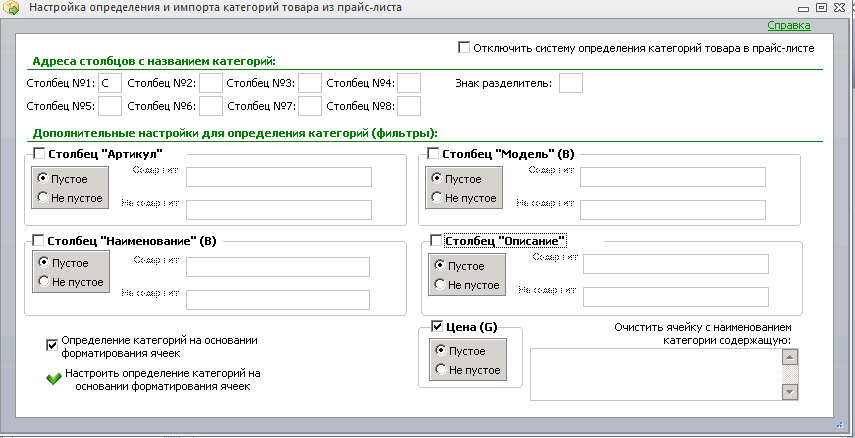Viewport: 855px width, 438px height.
Task: Tick the Столбец "Описание" checkbox
Action: [x=436, y=241]
